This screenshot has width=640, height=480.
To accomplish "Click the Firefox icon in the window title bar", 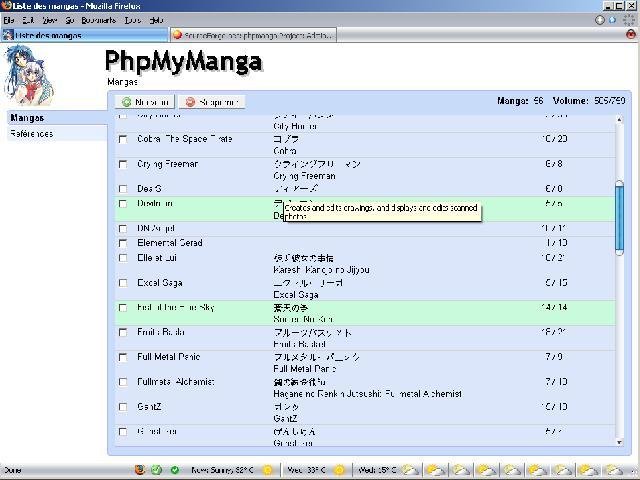I will [x=7, y=5].
